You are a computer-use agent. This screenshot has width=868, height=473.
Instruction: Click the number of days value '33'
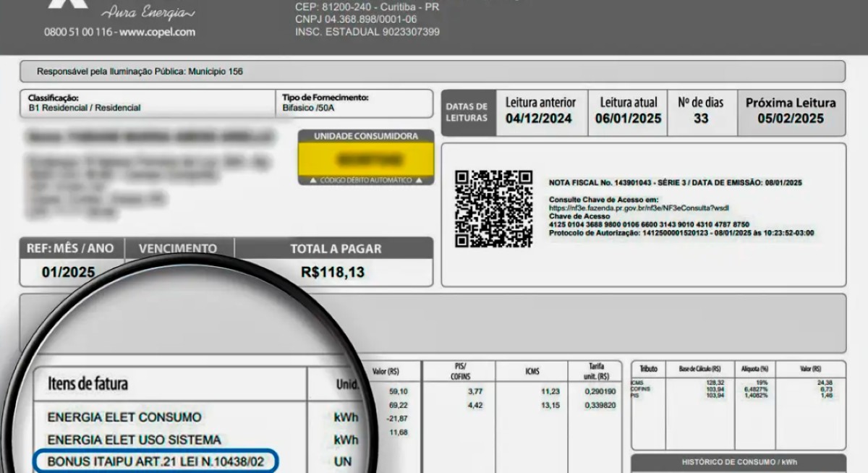tap(701, 119)
